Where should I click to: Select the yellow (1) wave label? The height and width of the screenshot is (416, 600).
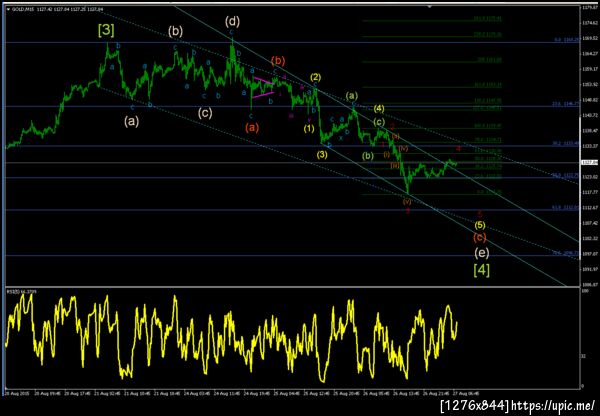[x=309, y=129]
